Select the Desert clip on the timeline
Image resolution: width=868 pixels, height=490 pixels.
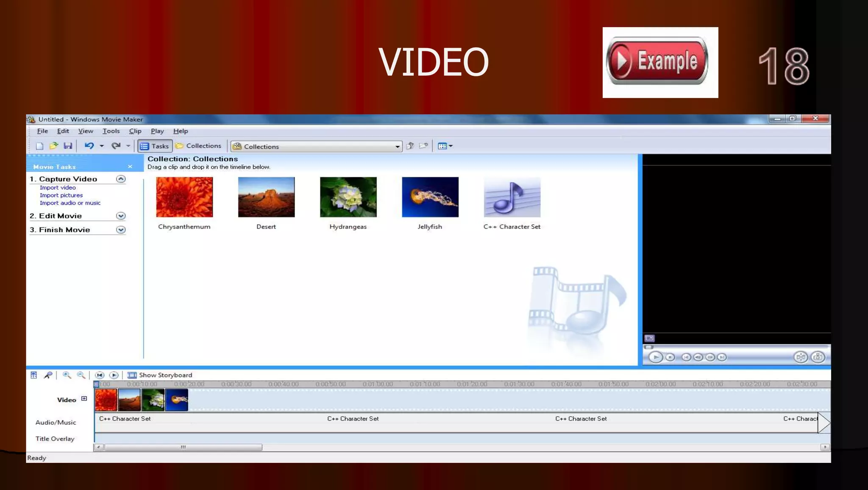tap(129, 400)
